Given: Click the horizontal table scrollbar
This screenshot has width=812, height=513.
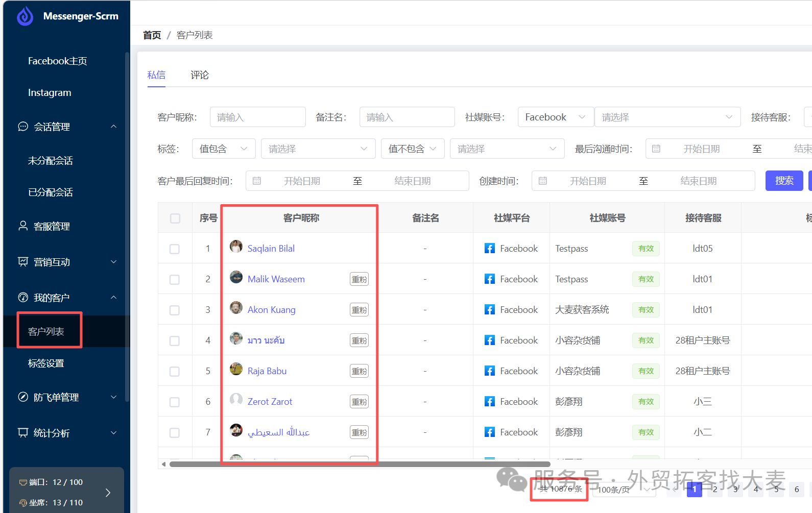Looking at the screenshot, I should click(x=360, y=464).
